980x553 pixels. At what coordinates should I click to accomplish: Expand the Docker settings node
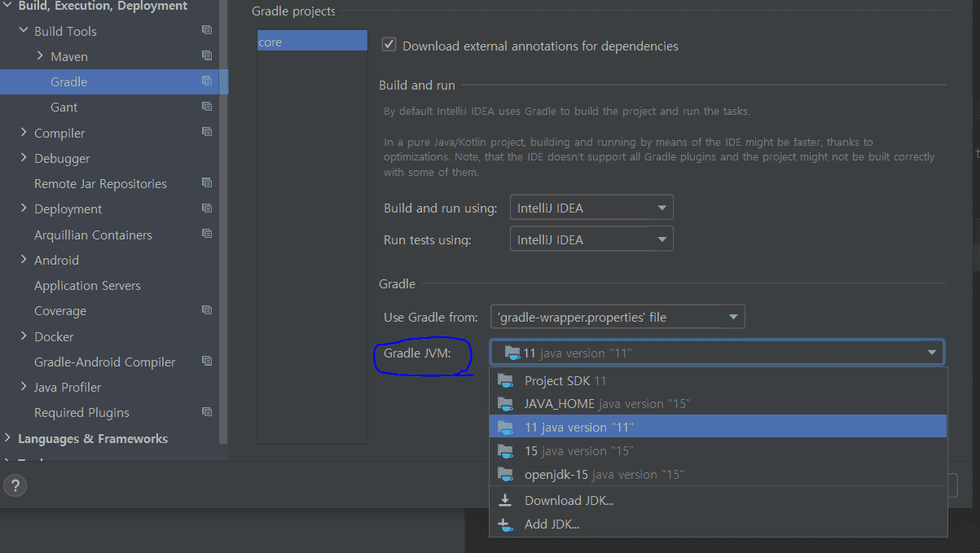24,336
